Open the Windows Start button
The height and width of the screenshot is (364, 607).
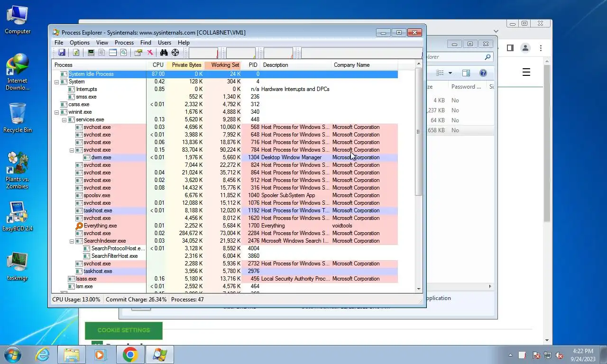pyautogui.click(x=13, y=355)
